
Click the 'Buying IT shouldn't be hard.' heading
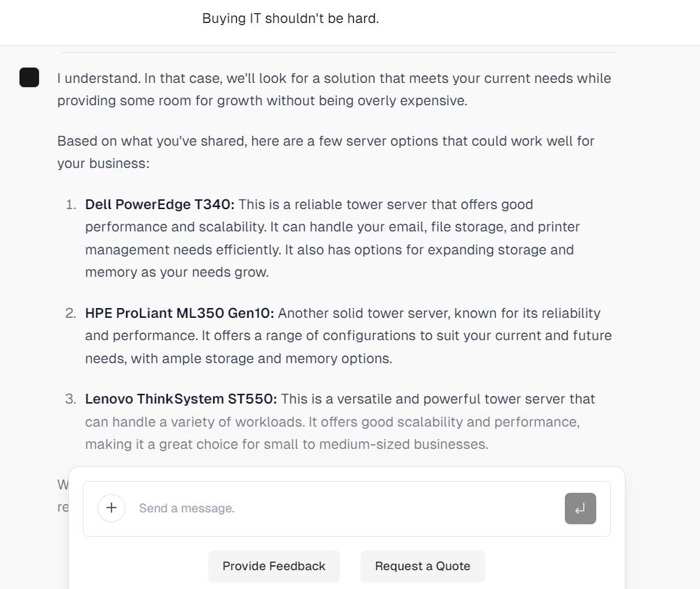[290, 19]
